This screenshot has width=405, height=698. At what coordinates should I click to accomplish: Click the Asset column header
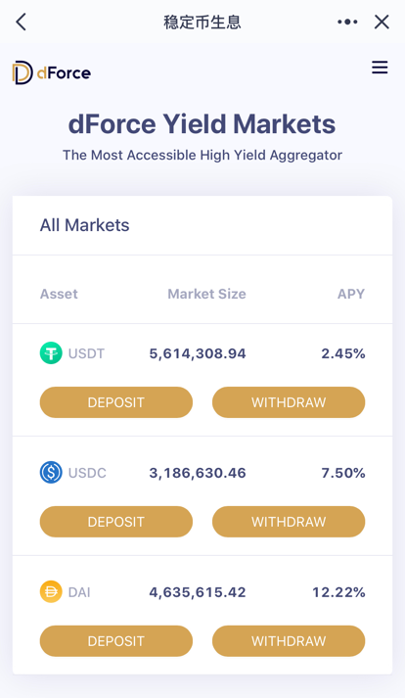coord(59,294)
